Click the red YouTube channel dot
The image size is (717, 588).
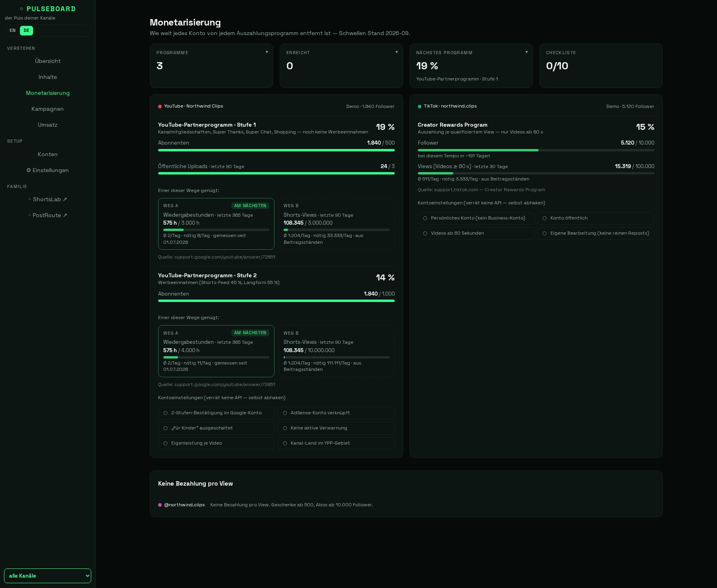click(x=160, y=106)
